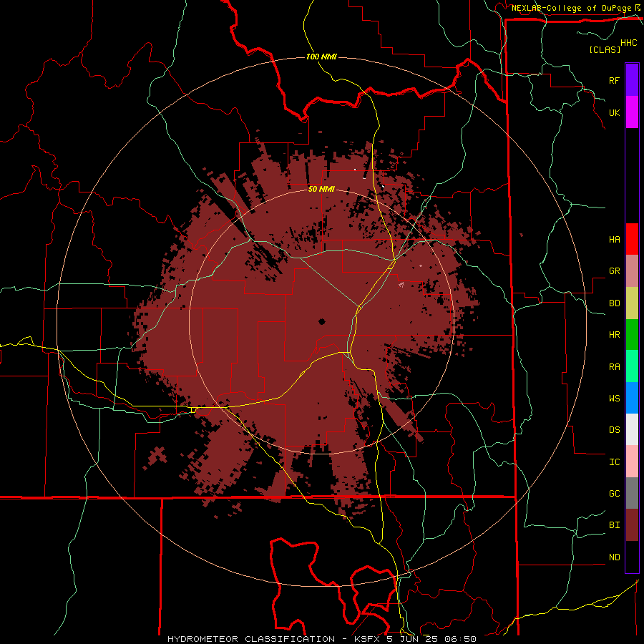Click the GR legend label
This screenshot has height=644, width=644.
point(614,270)
